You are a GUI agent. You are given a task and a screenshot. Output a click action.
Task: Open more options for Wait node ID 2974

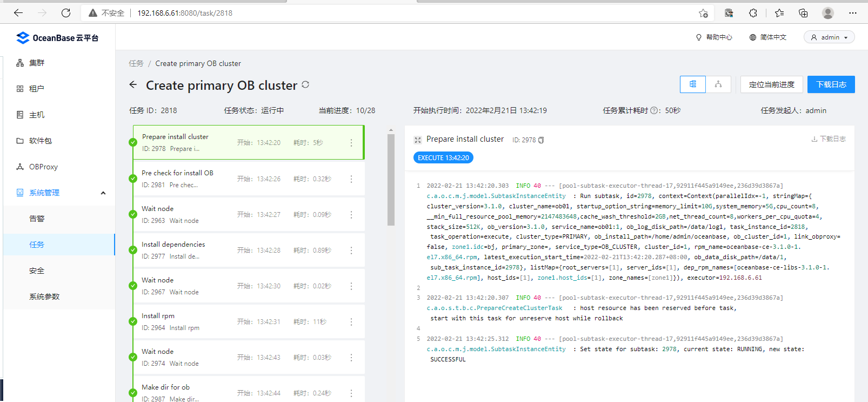click(x=351, y=358)
